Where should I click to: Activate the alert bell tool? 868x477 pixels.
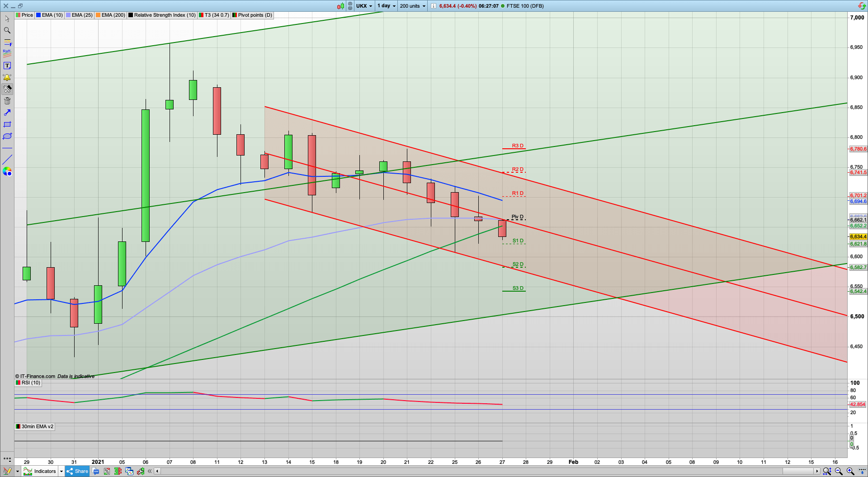tap(7, 77)
